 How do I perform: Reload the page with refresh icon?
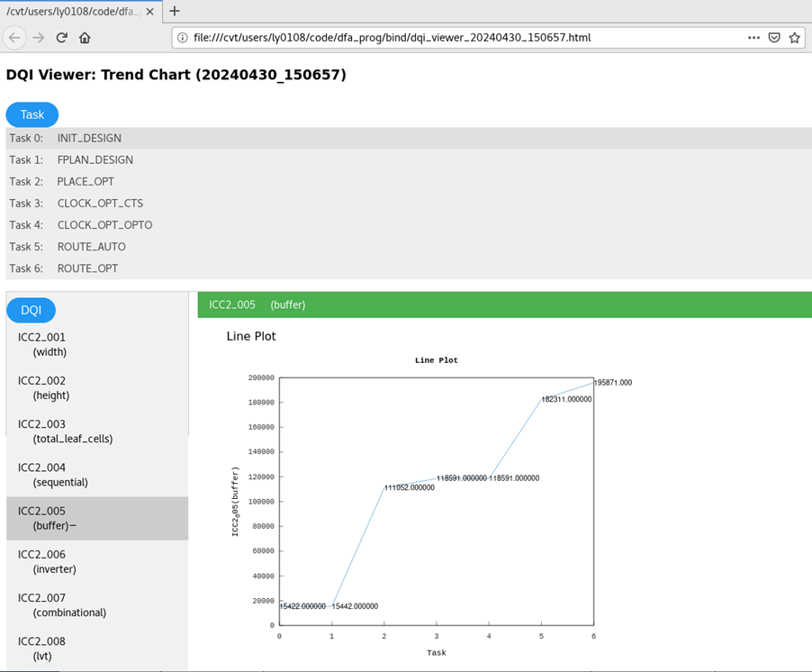[61, 38]
